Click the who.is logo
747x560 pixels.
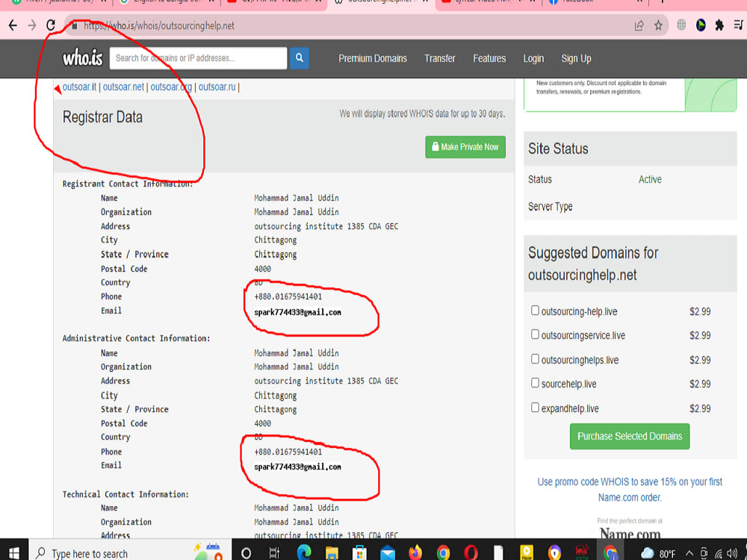click(x=82, y=58)
